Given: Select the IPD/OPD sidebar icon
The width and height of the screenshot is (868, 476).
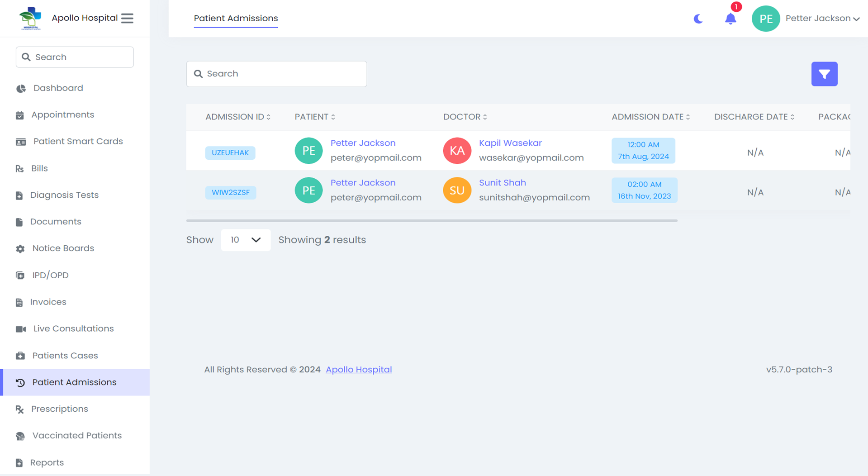Looking at the screenshot, I should [20, 275].
